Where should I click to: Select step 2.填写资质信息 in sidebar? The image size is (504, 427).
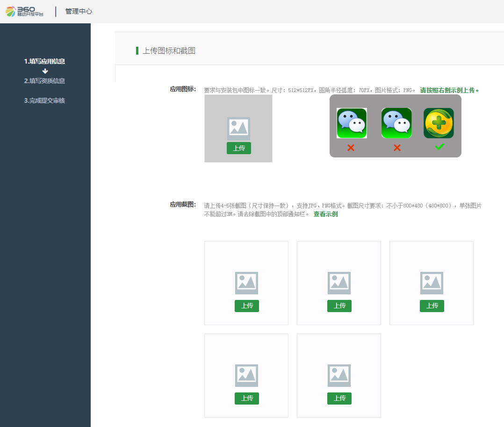point(45,81)
